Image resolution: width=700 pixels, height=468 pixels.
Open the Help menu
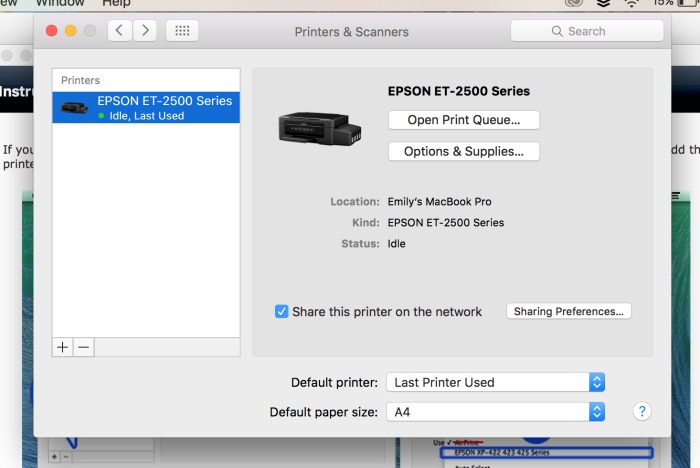pyautogui.click(x=117, y=3)
